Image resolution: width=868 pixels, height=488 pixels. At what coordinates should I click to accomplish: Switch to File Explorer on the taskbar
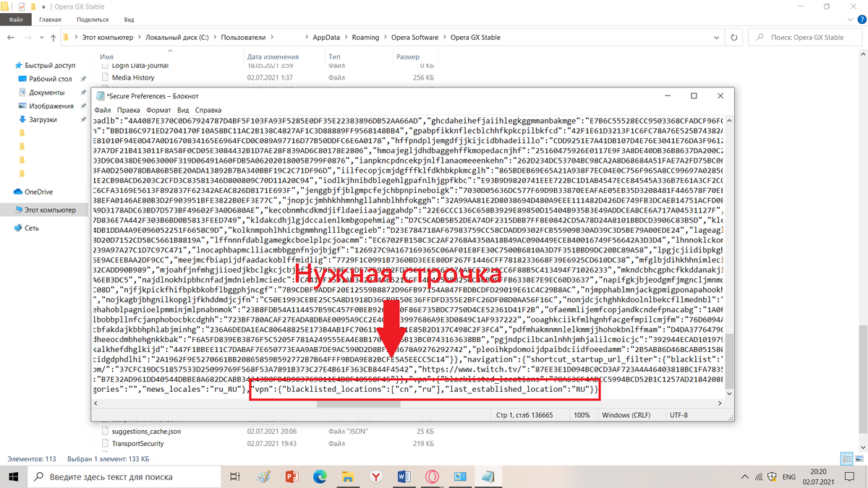click(348, 476)
